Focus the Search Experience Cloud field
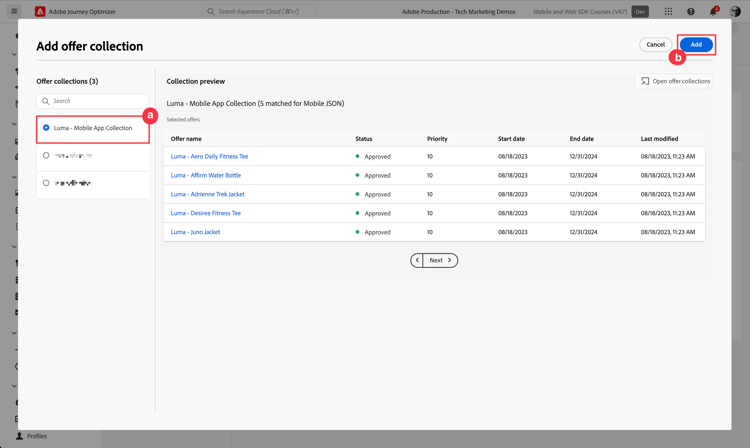 pyautogui.click(x=260, y=11)
